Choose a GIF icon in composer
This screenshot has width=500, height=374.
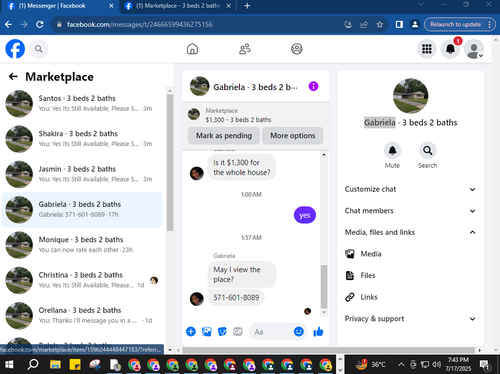(238, 332)
